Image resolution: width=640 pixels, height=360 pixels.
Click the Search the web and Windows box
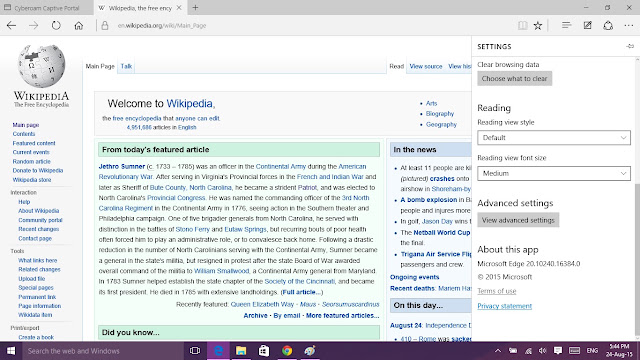pos(102,351)
